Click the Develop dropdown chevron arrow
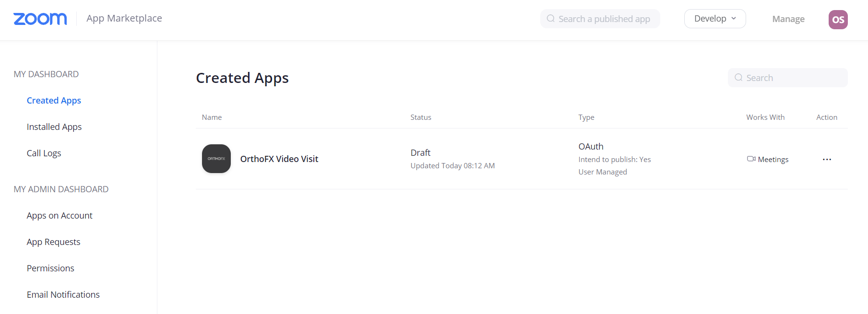Viewport: 868px width, 314px height. 734,19
